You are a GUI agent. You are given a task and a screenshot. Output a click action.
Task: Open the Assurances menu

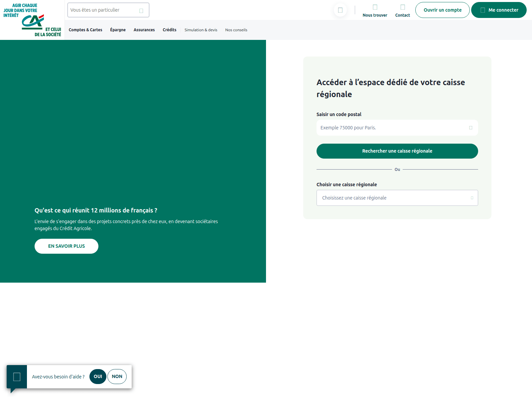144,30
